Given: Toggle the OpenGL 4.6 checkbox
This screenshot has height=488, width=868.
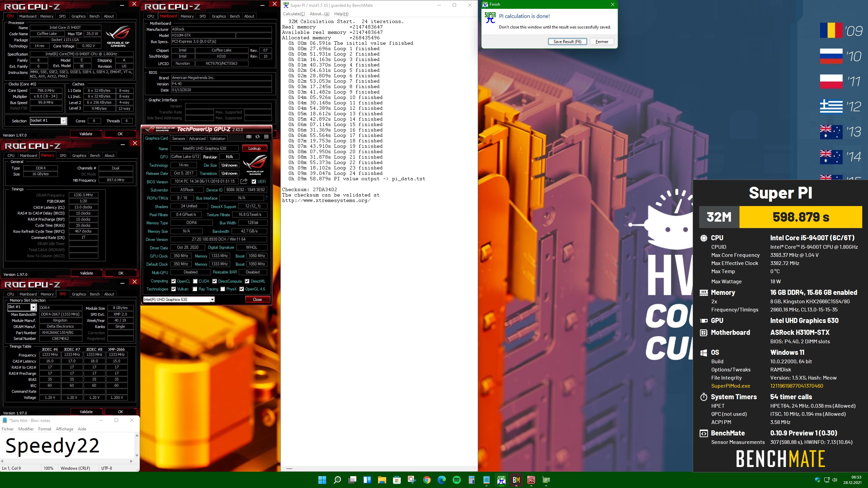Looking at the screenshot, I should click(242, 289).
